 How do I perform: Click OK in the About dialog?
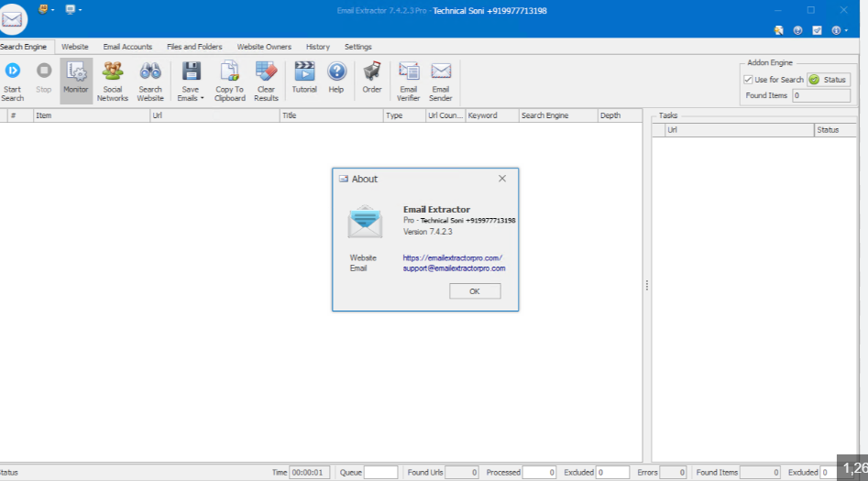pyautogui.click(x=475, y=291)
